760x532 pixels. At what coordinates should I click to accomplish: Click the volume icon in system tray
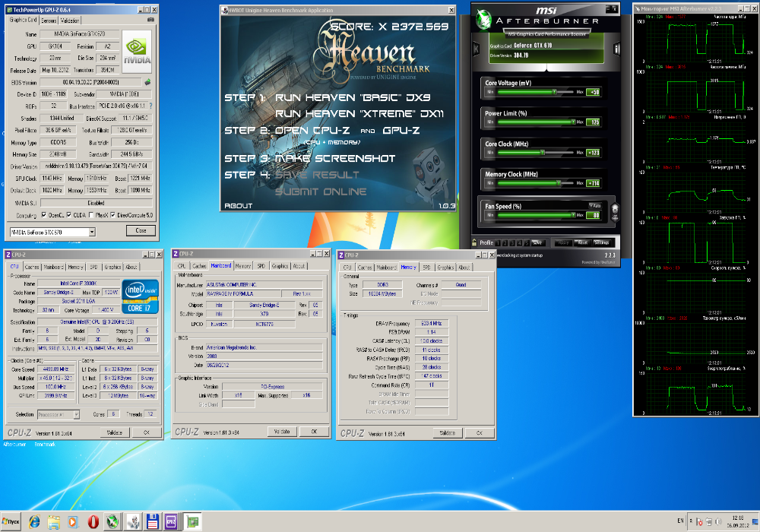[718, 522]
